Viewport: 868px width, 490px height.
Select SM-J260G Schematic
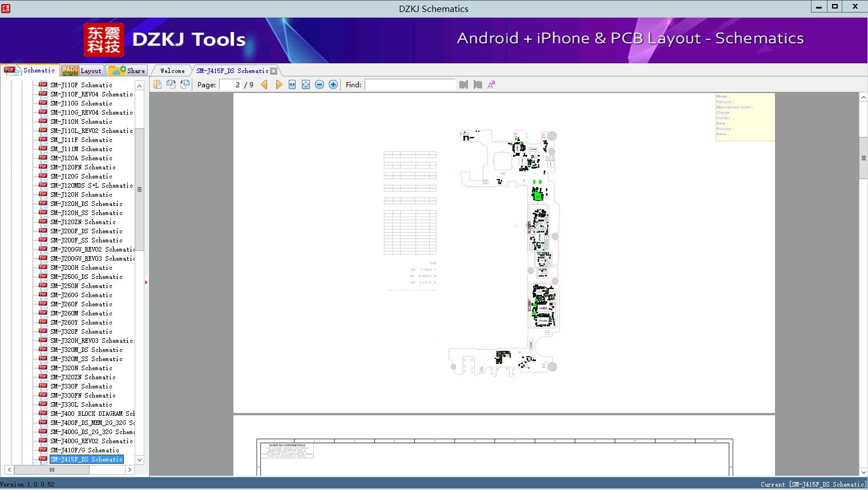point(81,295)
